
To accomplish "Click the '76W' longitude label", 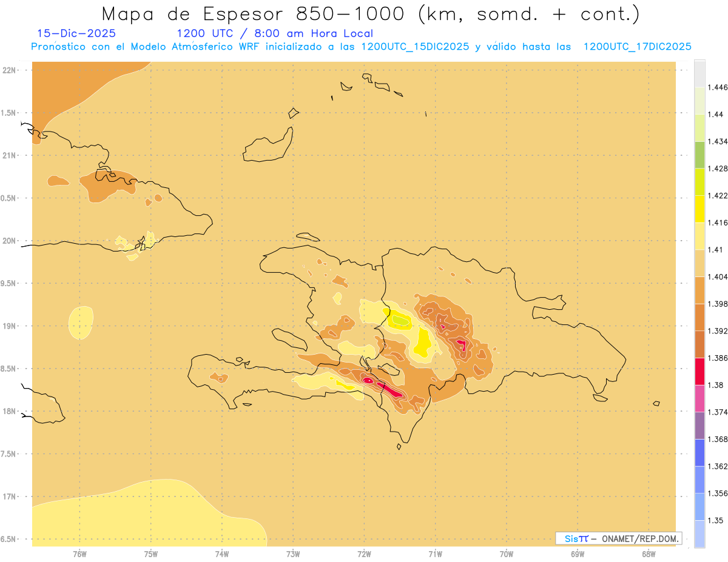I will tap(79, 554).
